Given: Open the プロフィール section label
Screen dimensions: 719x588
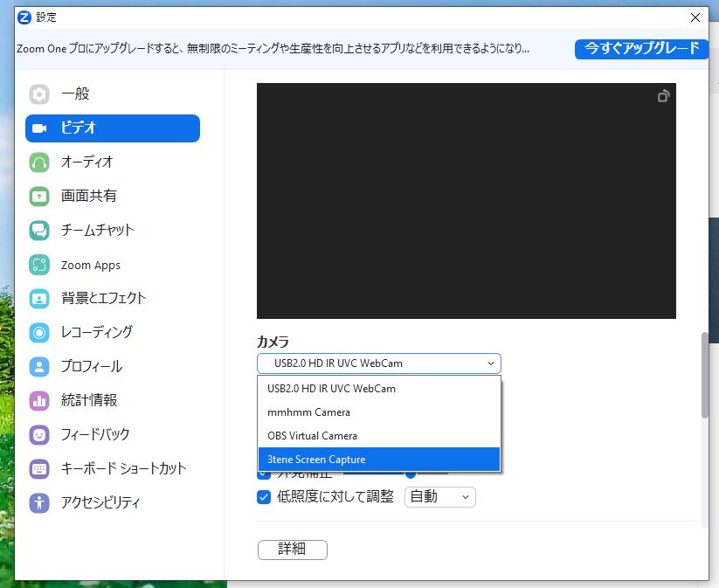Looking at the screenshot, I should point(92,366).
